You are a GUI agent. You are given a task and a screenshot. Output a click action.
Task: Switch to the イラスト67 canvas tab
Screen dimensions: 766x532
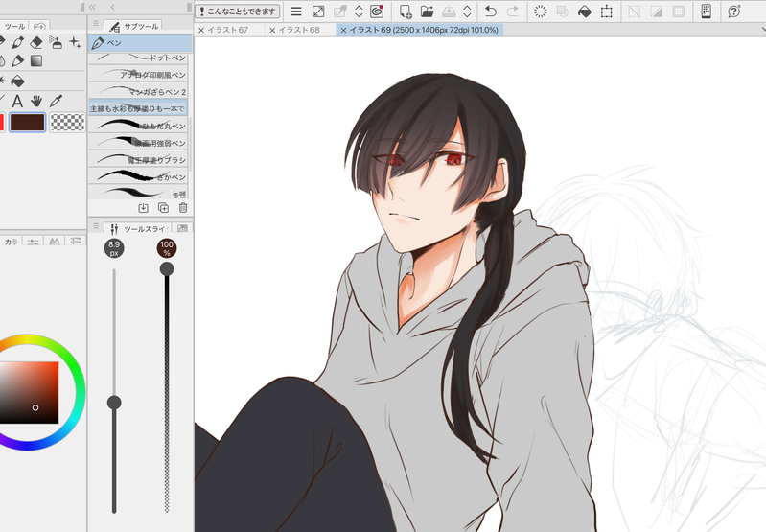pyautogui.click(x=227, y=30)
